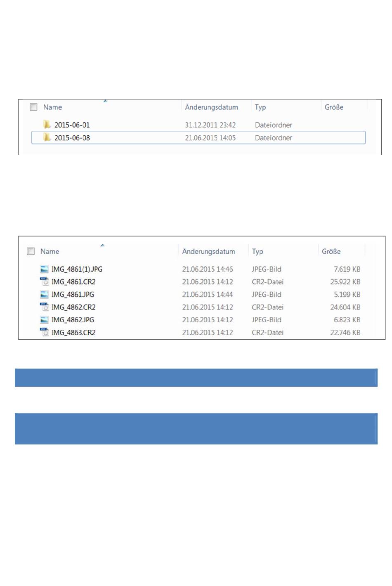Sort folder list by Name header

point(52,107)
